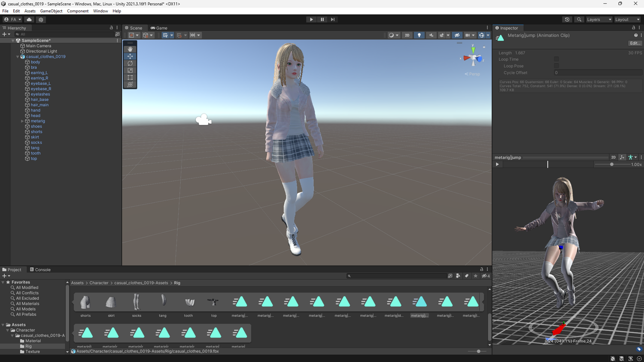Open the version control settings icon
The width and height of the screenshot is (644, 362).
[x=41, y=19]
